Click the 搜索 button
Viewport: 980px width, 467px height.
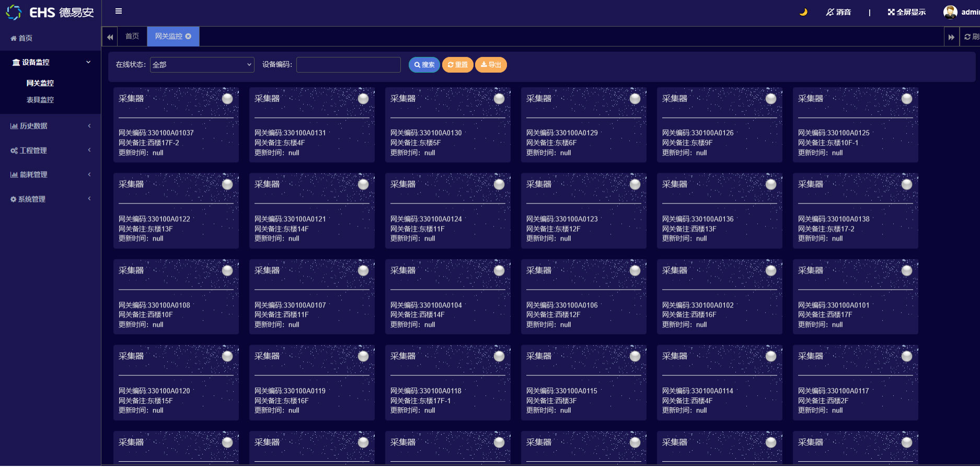[x=424, y=65]
